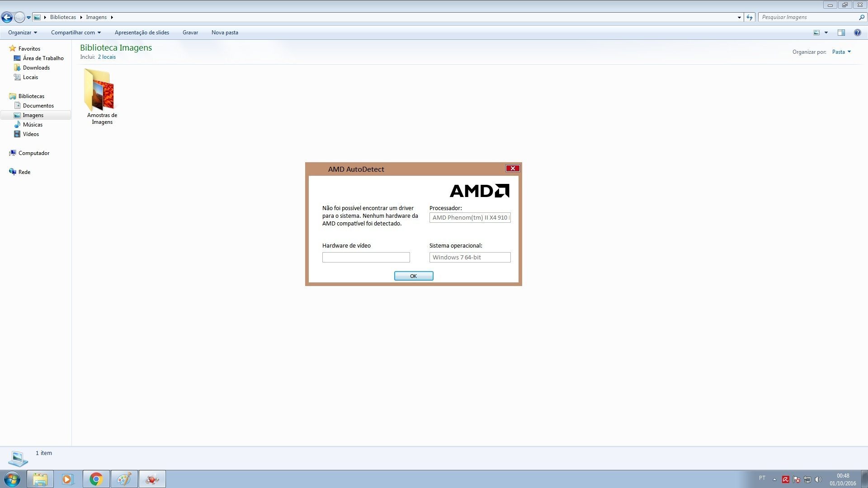
Task: Click the Processador text field
Action: pyautogui.click(x=470, y=218)
